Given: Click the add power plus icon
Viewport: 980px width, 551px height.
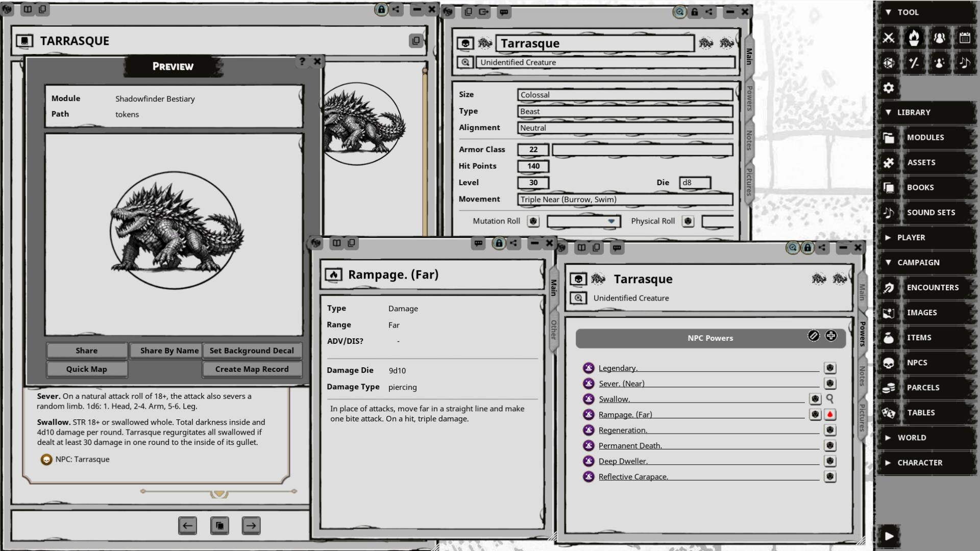Looking at the screenshot, I should point(831,336).
